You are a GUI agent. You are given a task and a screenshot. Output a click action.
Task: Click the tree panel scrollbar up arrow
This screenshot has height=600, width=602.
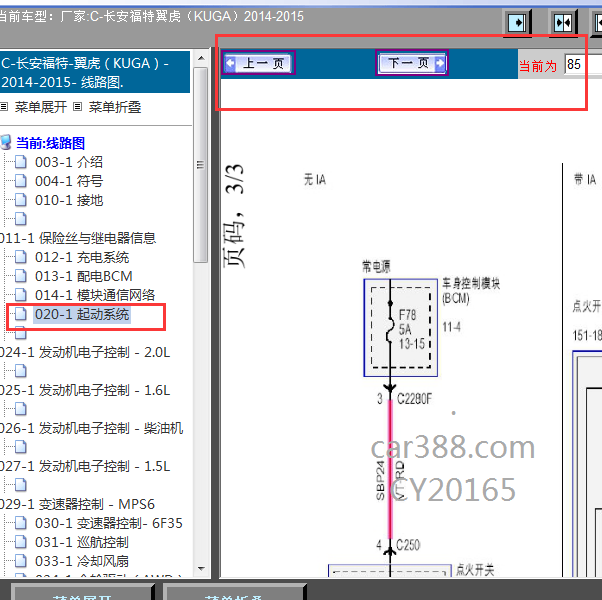pos(201,58)
